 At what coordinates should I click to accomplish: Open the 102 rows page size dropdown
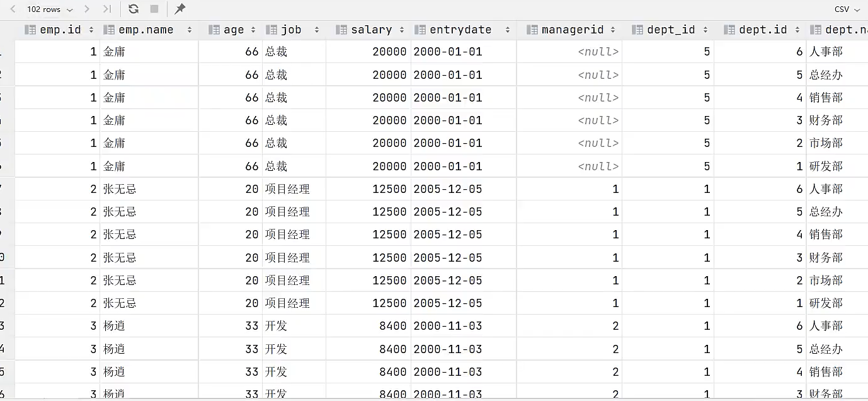point(50,9)
